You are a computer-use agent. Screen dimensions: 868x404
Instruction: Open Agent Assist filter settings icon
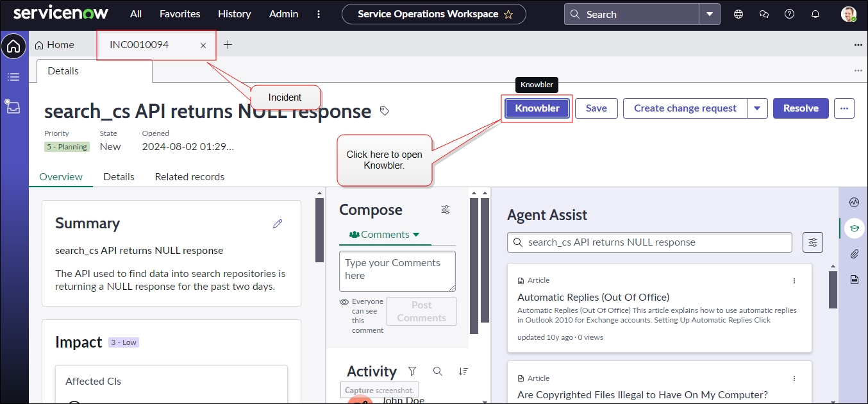click(813, 242)
